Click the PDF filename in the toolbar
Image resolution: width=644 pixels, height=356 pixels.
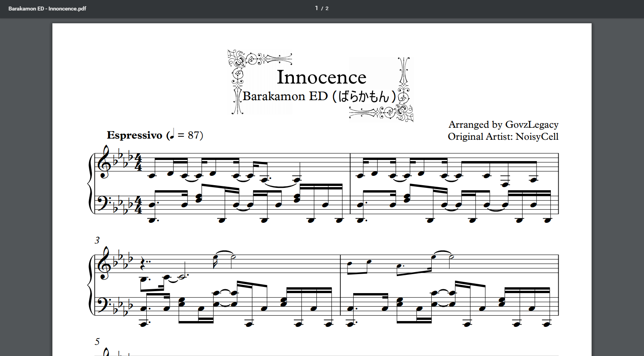point(47,9)
